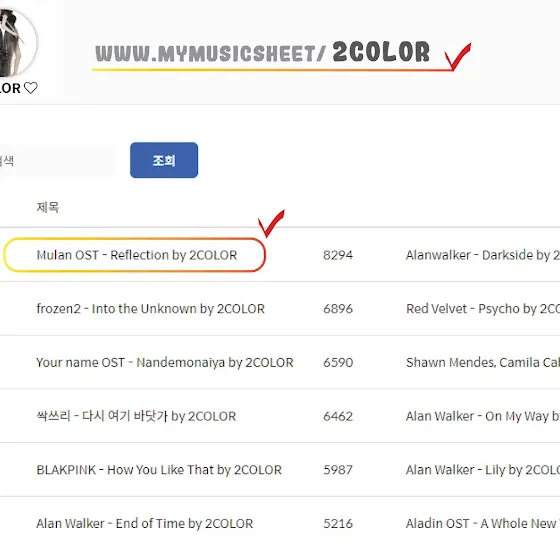Open Alan Walker - End of Time sheet
This screenshot has width=560, height=560.
(145, 524)
